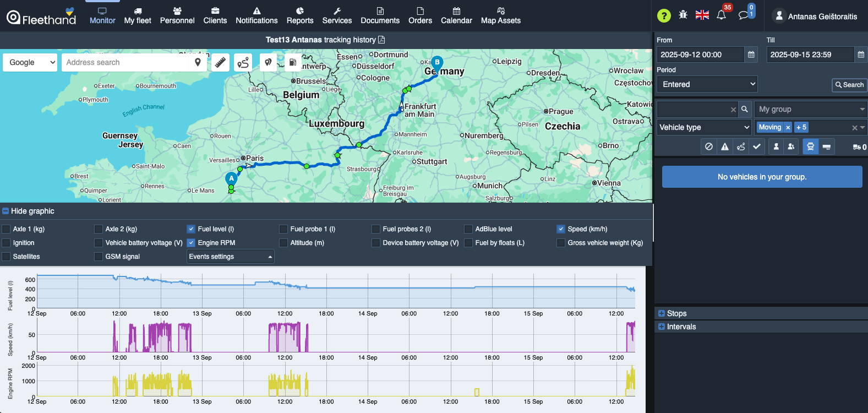Viewport: 868px width, 413px height.
Task: Uncheck the Engine RPM checkbox
Action: tap(191, 243)
